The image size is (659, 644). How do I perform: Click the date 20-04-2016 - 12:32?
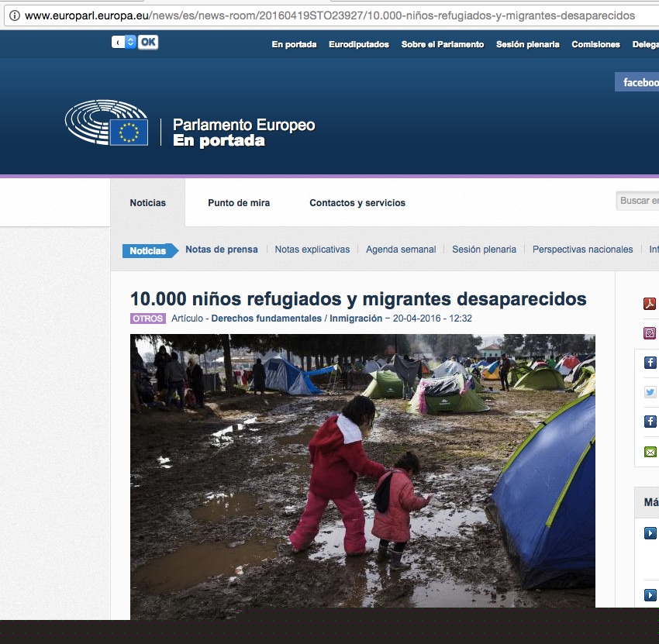tap(432, 319)
